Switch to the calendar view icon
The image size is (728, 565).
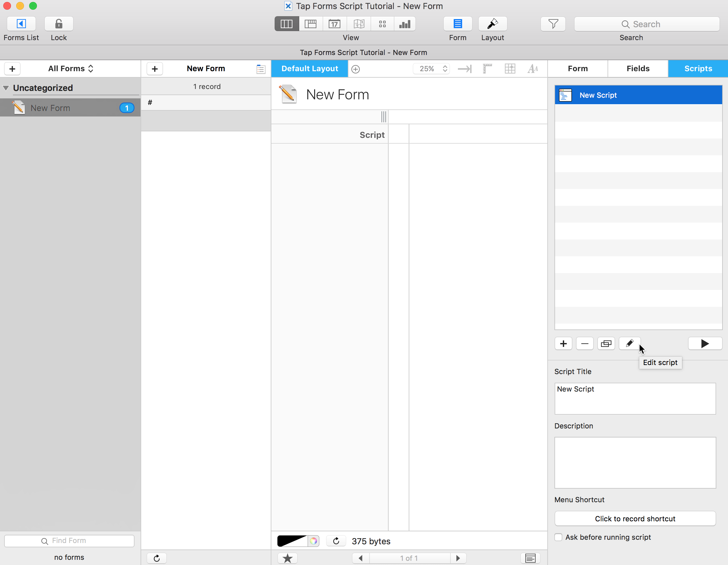[334, 24]
